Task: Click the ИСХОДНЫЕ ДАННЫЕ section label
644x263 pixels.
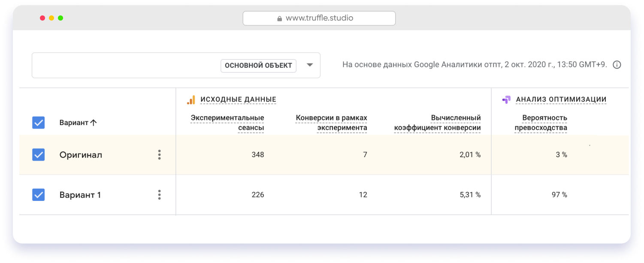Action: point(238,100)
